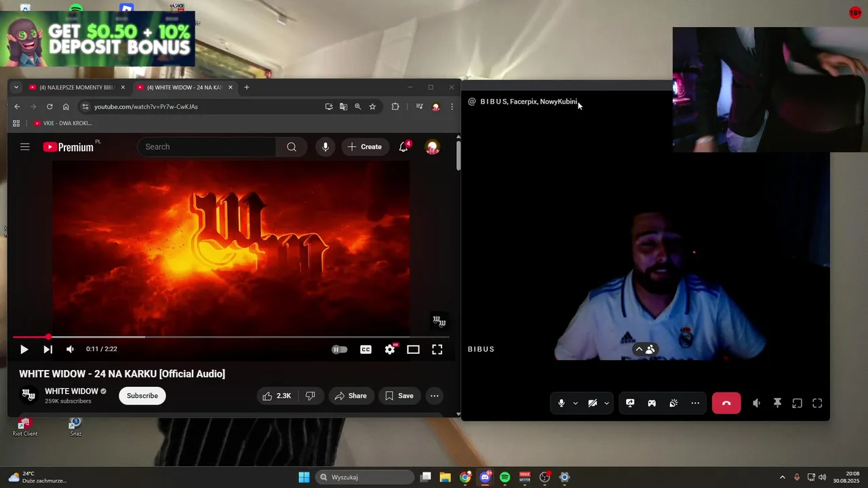This screenshot has width=868, height=488.
Task: Switch to NAJLEPSZE MOMENTY BIBU tab
Action: (x=77, y=87)
